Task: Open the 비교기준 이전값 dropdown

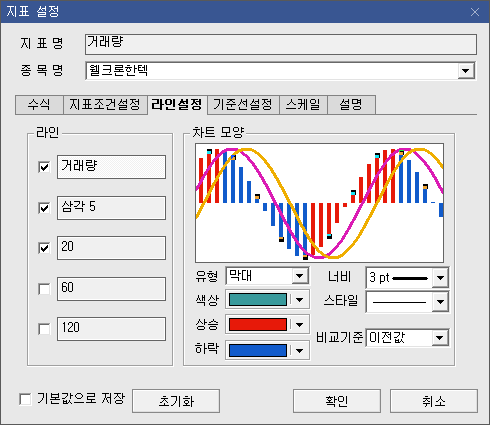Action: tap(440, 338)
